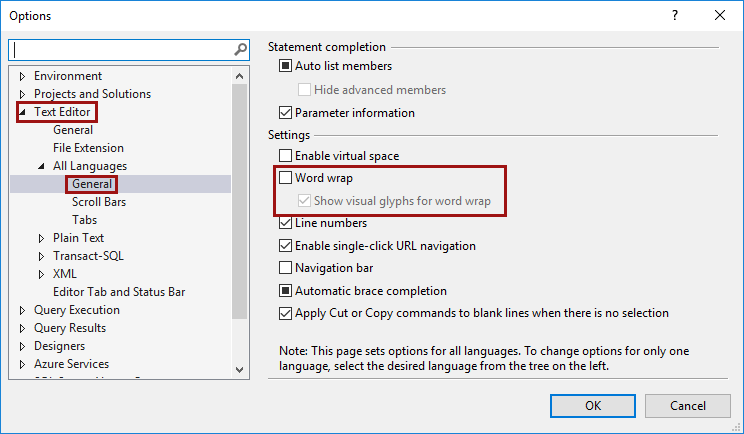Image resolution: width=744 pixels, height=434 pixels.
Task: Open Editor Tab and Status Bar
Action: click(119, 292)
